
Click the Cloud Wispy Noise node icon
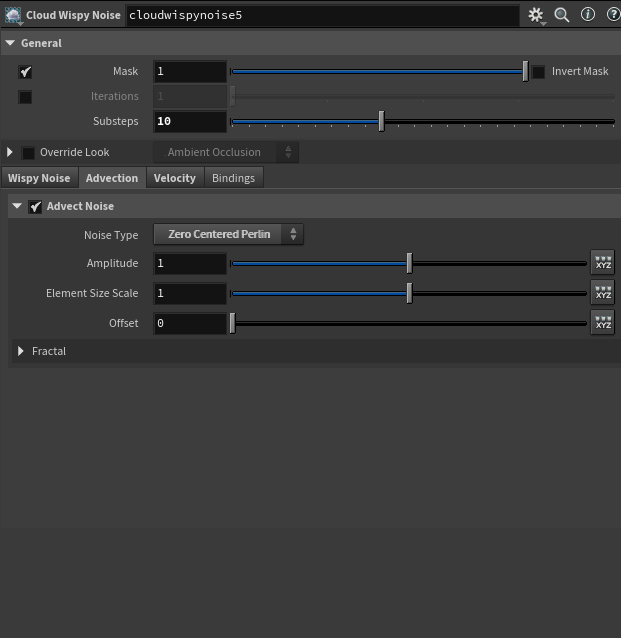[x=13, y=15]
